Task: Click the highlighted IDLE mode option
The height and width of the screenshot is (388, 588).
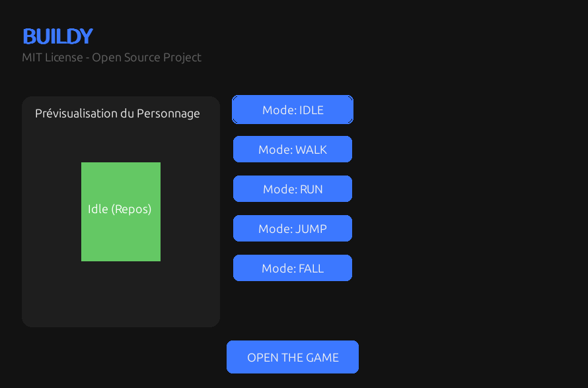Action: coord(293,110)
